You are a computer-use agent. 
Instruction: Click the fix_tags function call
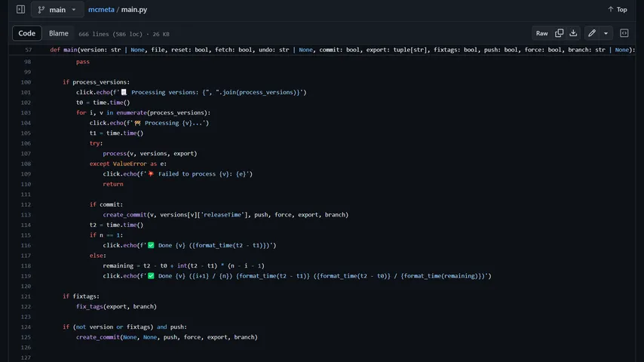pyautogui.click(x=90, y=307)
